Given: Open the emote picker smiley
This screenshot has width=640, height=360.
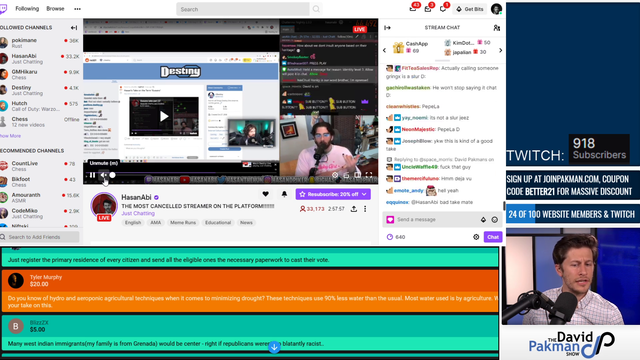Looking at the screenshot, I should [x=495, y=220].
